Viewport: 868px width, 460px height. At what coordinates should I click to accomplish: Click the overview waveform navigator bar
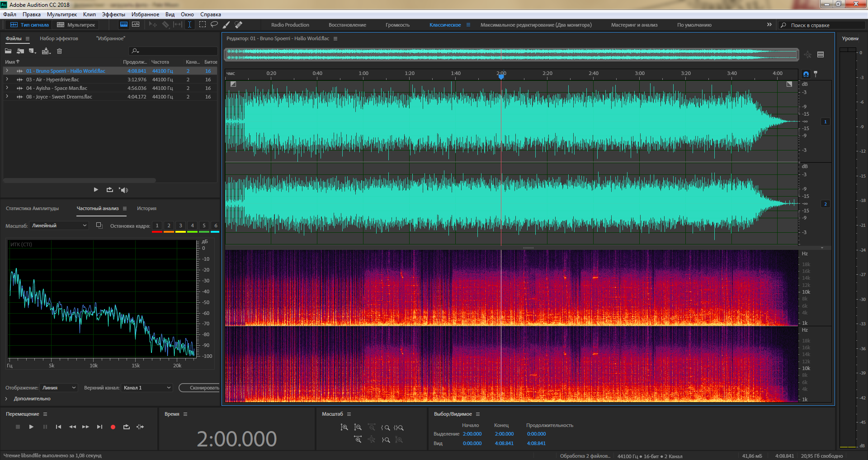(512, 55)
